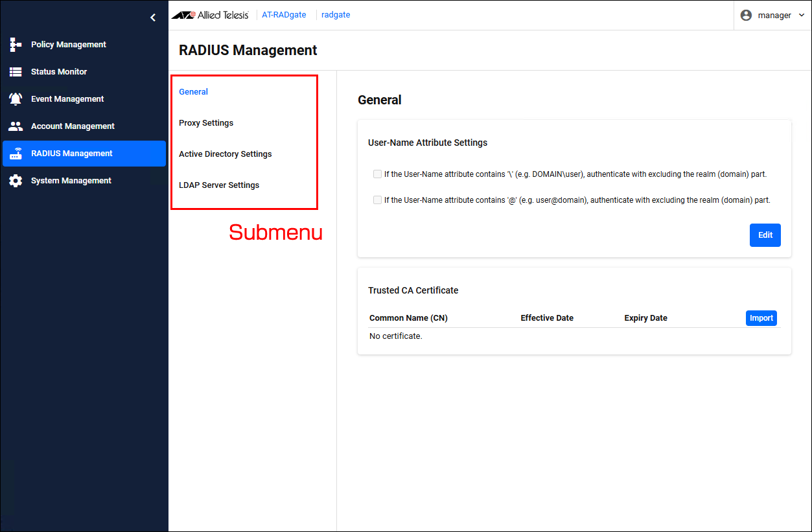This screenshot has height=532, width=812.
Task: Click the Account Management people icon
Action: (x=16, y=126)
